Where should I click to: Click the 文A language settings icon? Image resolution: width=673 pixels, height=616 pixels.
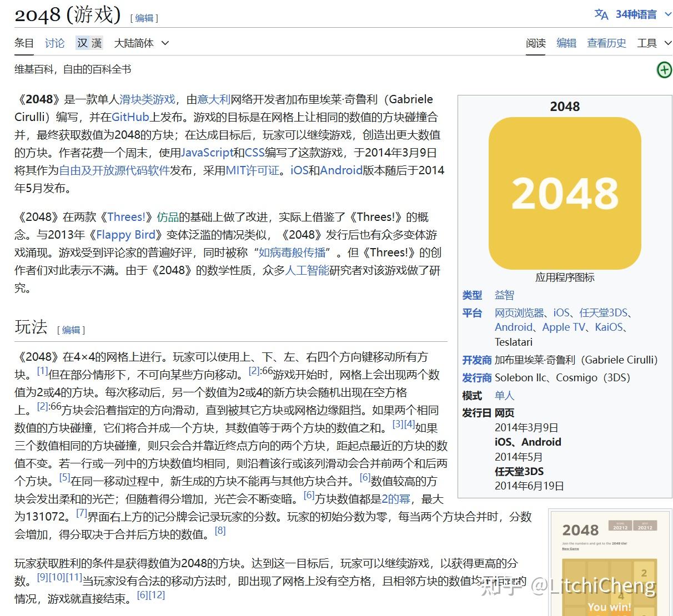pyautogui.click(x=601, y=14)
